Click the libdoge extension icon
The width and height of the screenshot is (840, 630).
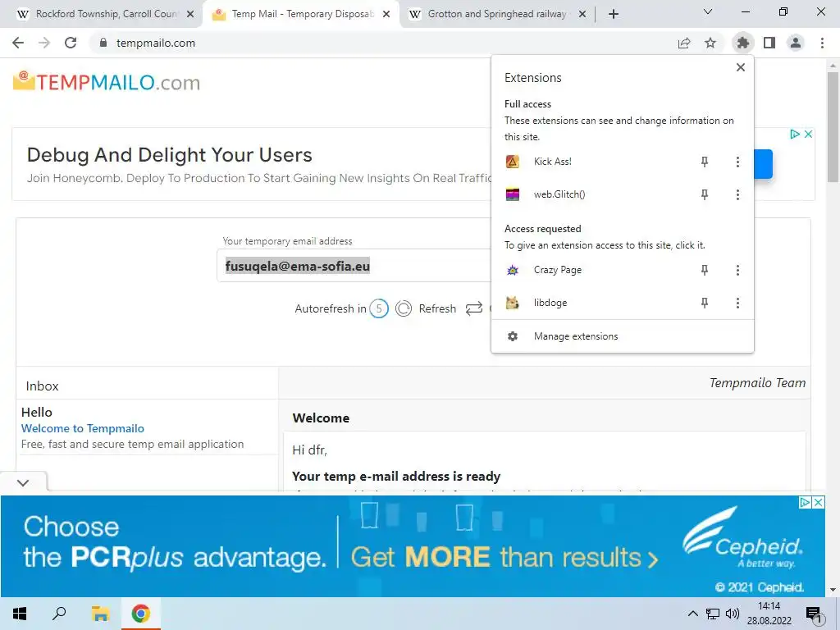coord(513,303)
